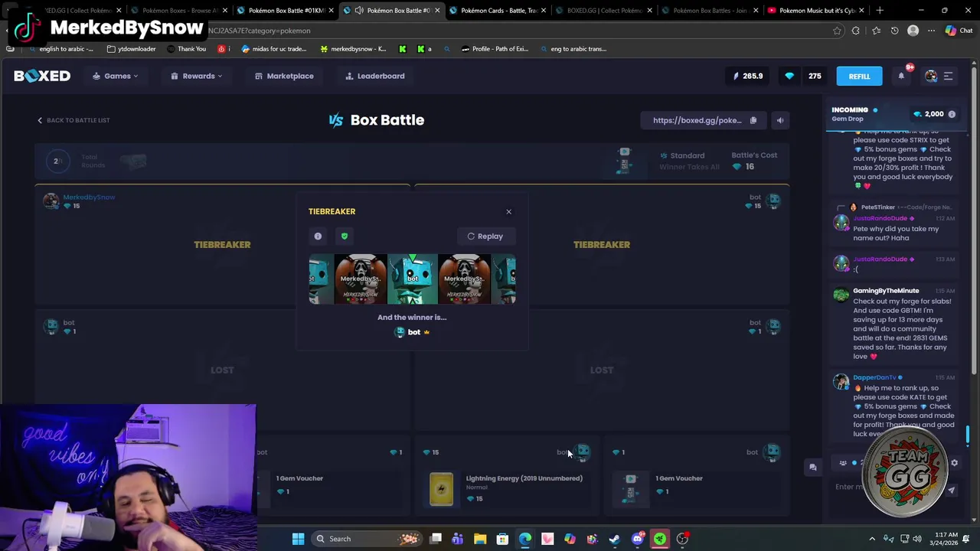This screenshot has width=980, height=551.
Task: Open the Windows Start menu
Action: pyautogui.click(x=298, y=539)
